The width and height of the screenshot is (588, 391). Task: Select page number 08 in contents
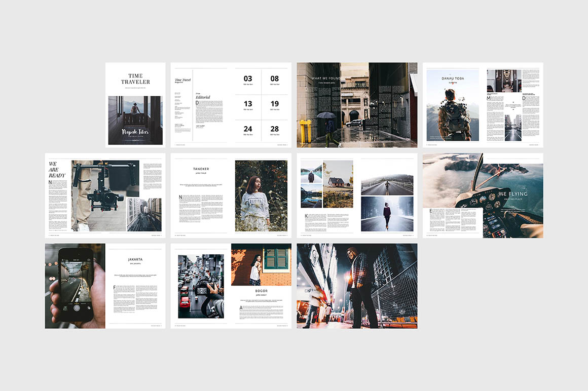pos(274,79)
